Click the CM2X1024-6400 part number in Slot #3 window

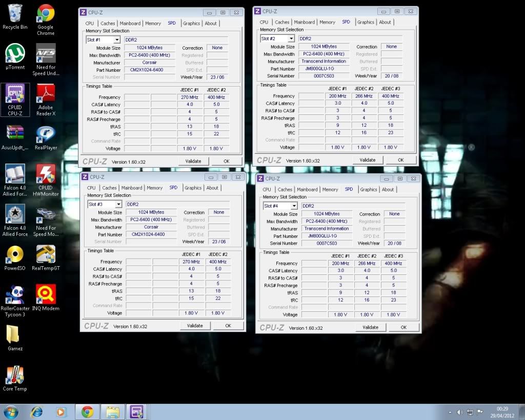pyautogui.click(x=151, y=234)
